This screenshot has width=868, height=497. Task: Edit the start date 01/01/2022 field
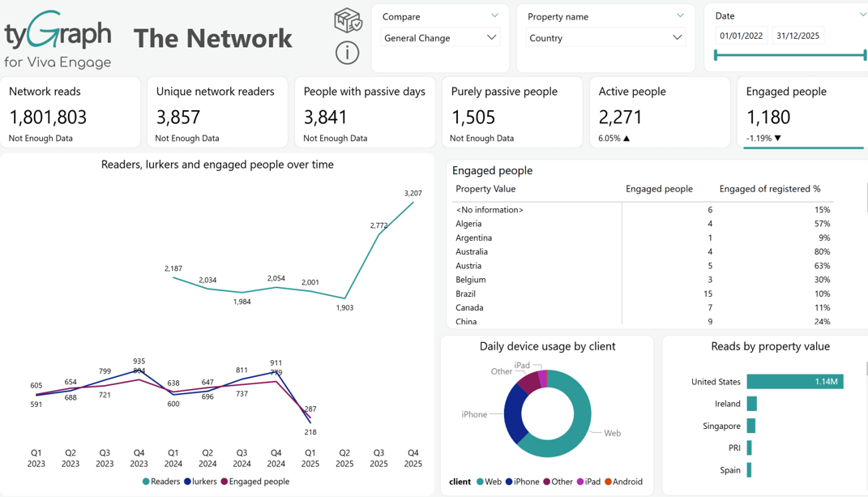[742, 36]
